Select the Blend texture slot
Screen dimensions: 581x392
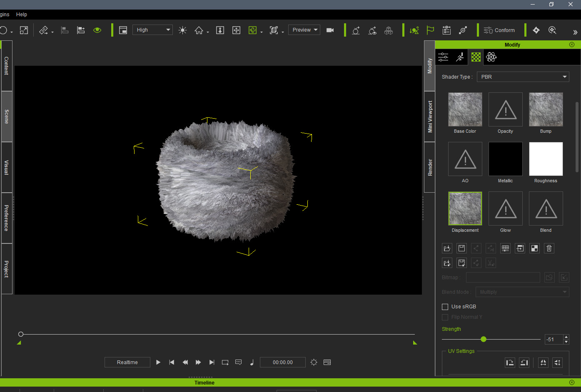pyautogui.click(x=546, y=208)
